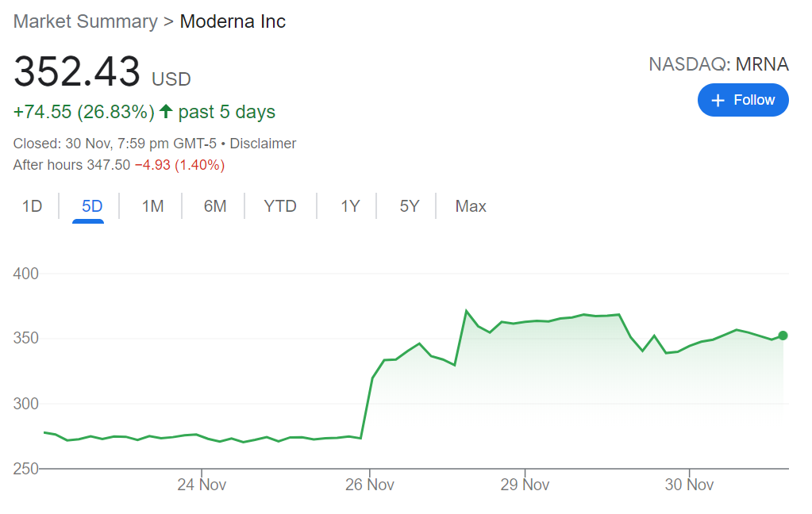Click the 24 Nov date label
This screenshot has height=514, width=812.
202,485
